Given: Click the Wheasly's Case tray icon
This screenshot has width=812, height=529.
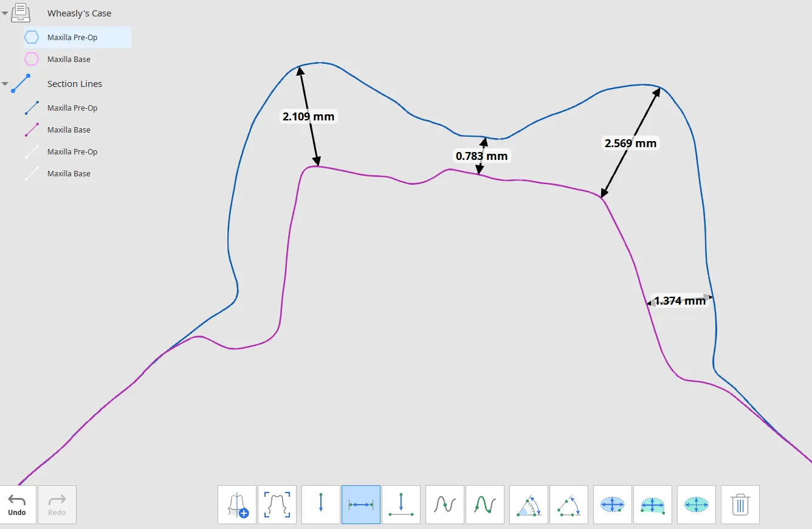Looking at the screenshot, I should click(x=21, y=13).
